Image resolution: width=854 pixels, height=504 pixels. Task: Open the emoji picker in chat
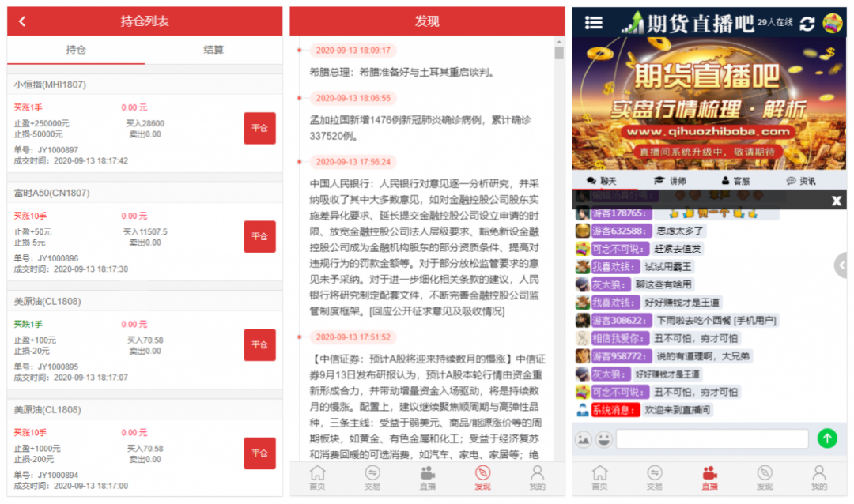click(603, 438)
